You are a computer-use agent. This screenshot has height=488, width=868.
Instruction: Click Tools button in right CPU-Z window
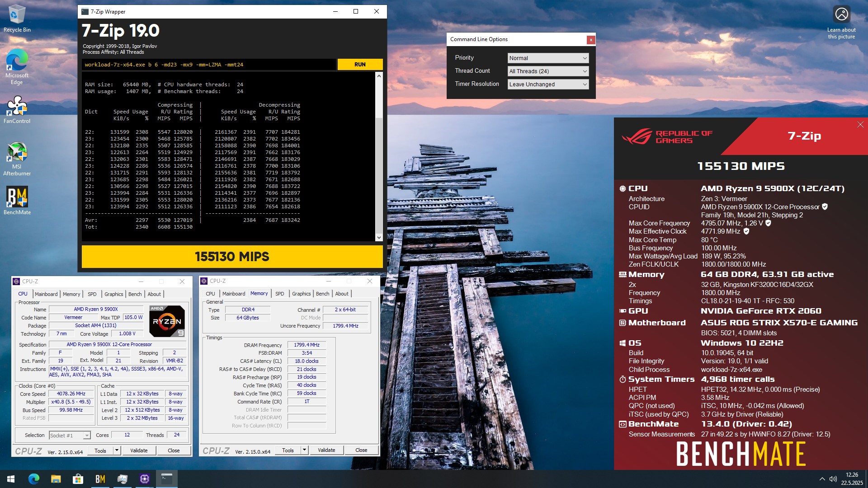pyautogui.click(x=288, y=450)
